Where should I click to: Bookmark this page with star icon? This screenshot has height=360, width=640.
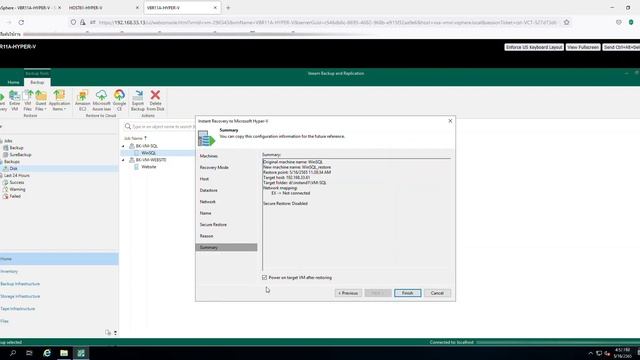tap(567, 22)
